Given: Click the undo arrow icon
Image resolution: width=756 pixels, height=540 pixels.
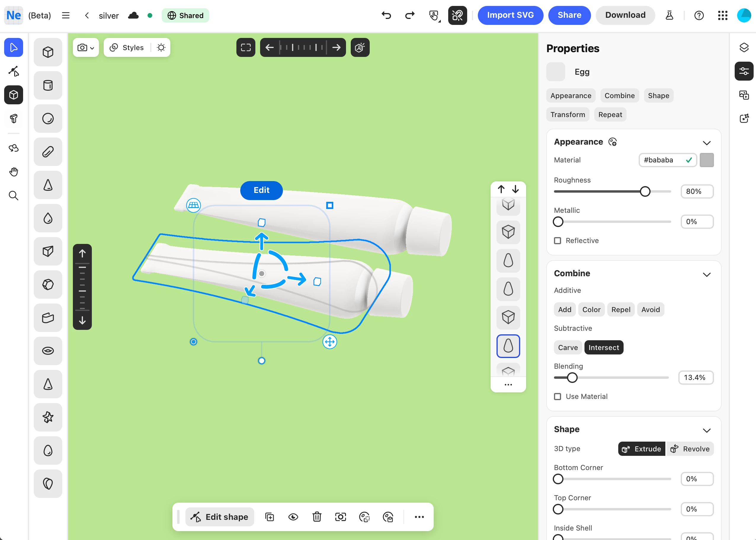Looking at the screenshot, I should pos(386,15).
